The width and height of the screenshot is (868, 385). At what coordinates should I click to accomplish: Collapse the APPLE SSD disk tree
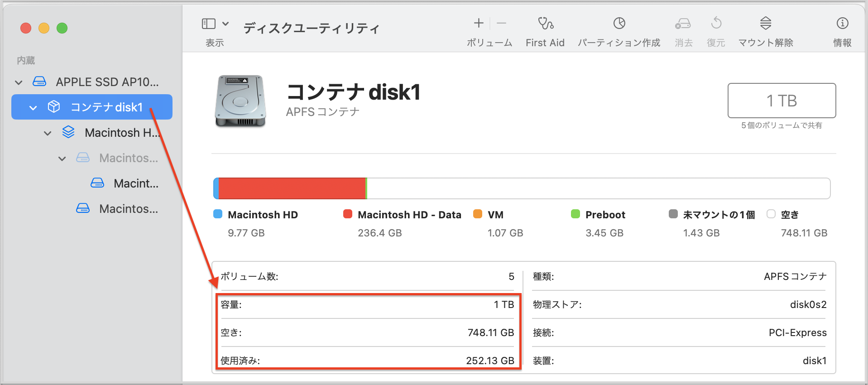point(19,82)
